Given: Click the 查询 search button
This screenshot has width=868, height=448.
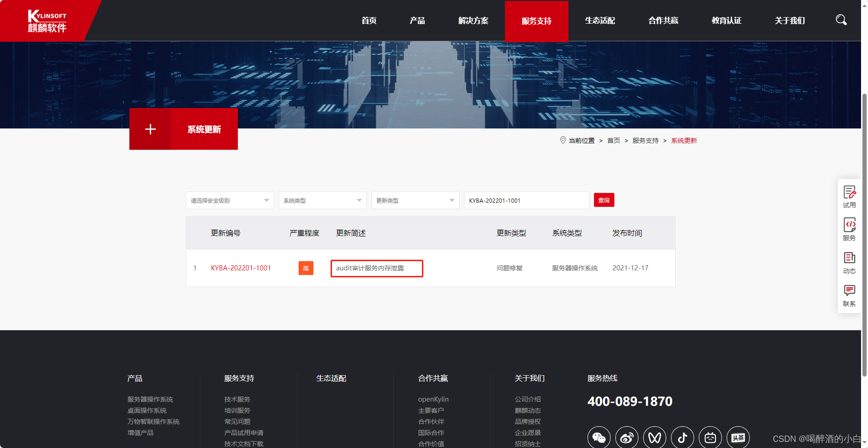Looking at the screenshot, I should pos(604,200).
